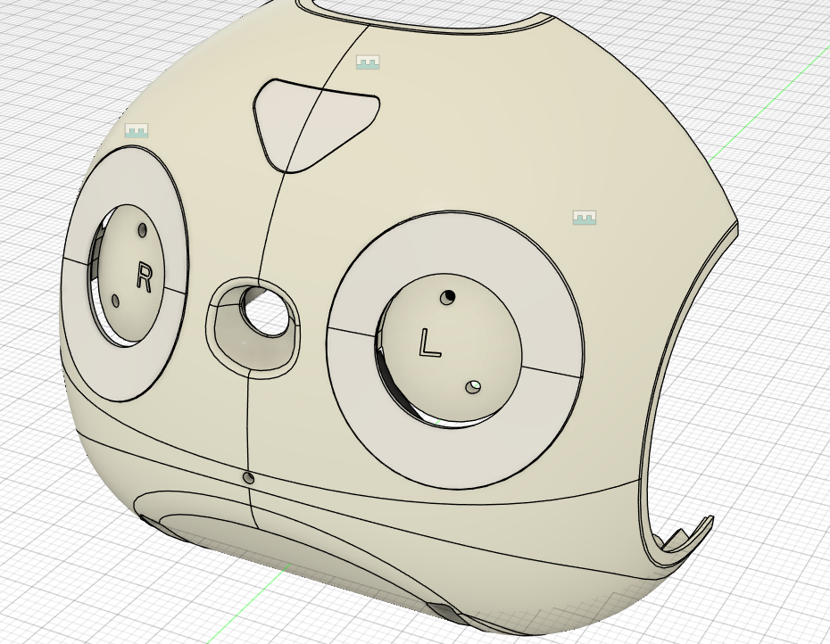Select the tiny hole on the lower center seam

[248, 478]
